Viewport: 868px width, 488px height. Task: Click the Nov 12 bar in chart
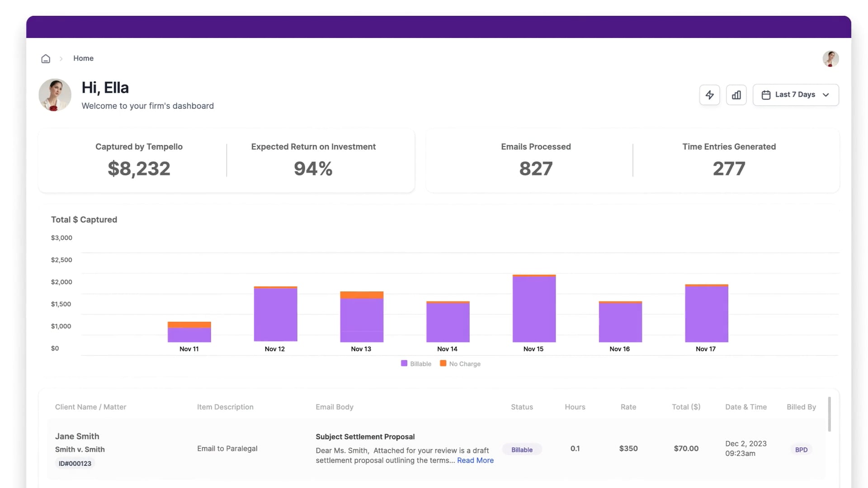[275, 314]
